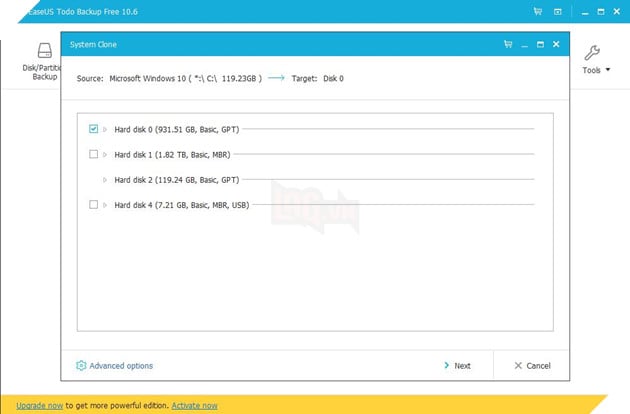Open shopping cart in System Clone title bar
The image size is (630, 414).
tap(508, 44)
